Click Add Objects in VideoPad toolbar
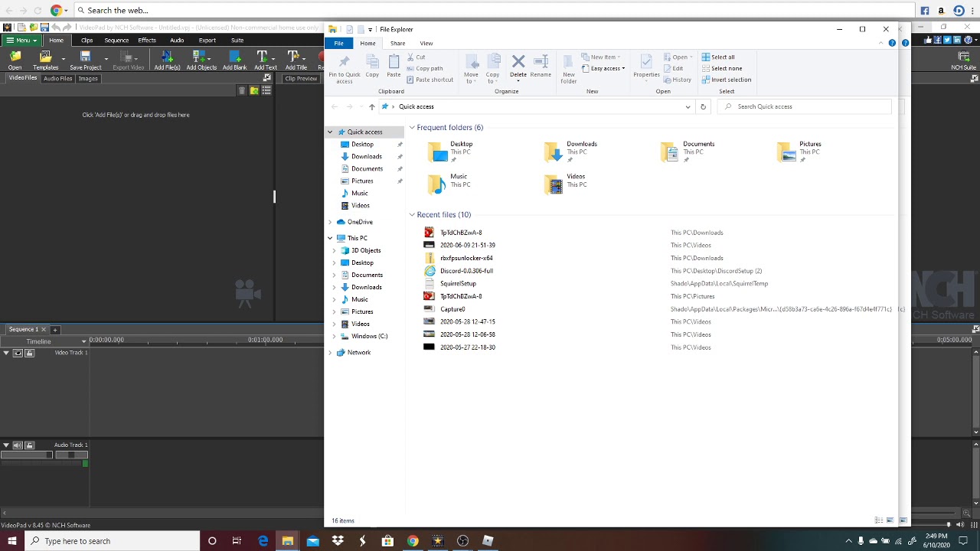The height and width of the screenshot is (551, 980). (x=201, y=60)
